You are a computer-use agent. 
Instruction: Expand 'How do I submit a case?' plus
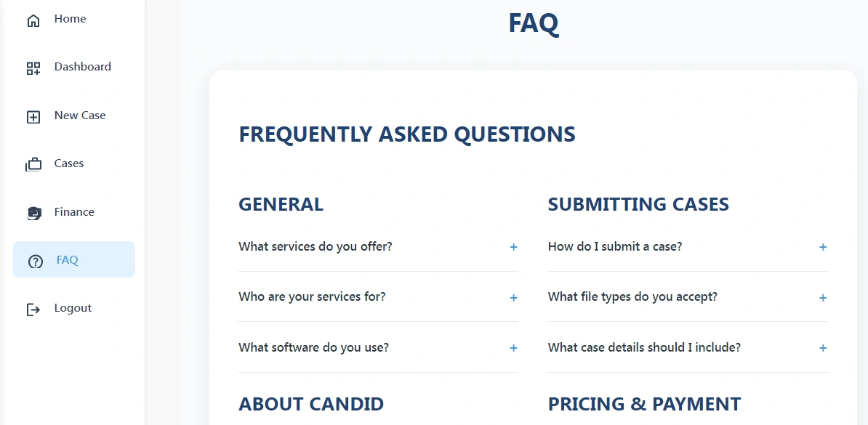click(x=823, y=247)
